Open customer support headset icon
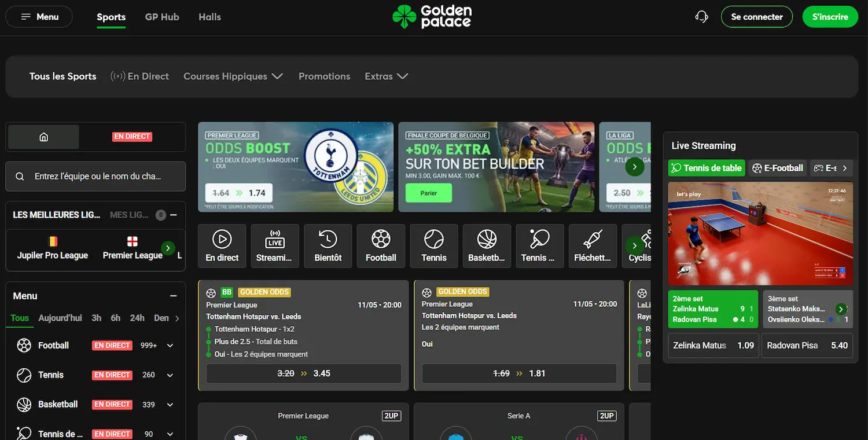868x440 pixels. (x=701, y=17)
